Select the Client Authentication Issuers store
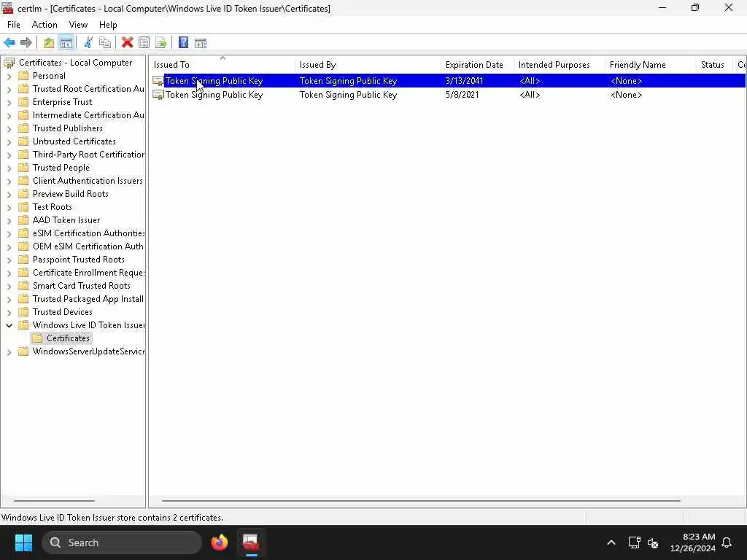This screenshot has height=560, width=747. pyautogui.click(x=88, y=181)
